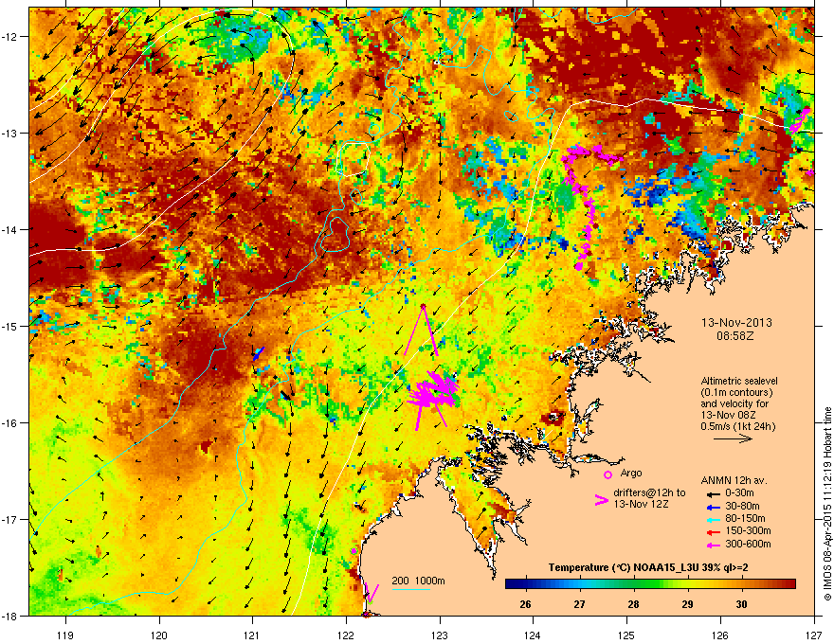The width and height of the screenshot is (834, 644).
Task: Click the latitude axis label -17
Action: tap(10, 519)
